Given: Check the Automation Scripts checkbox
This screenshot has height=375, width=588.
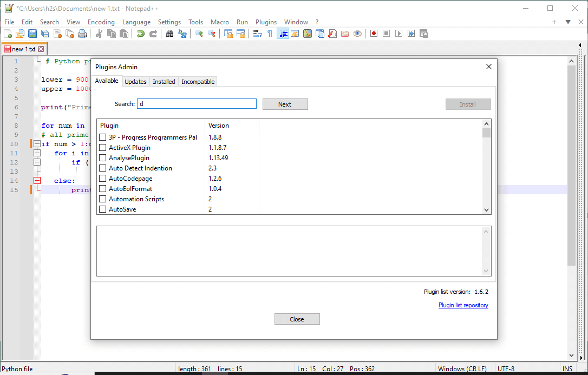Looking at the screenshot, I should pyautogui.click(x=102, y=199).
